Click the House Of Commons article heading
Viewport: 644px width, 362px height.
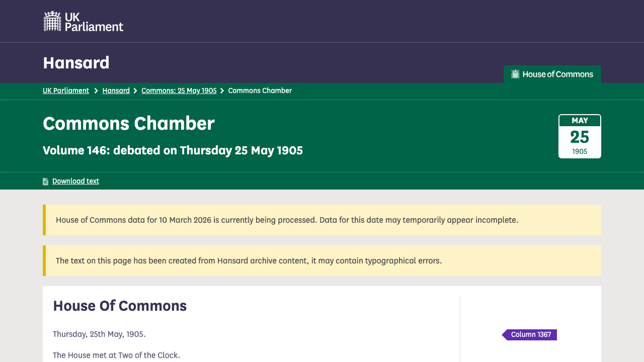pyautogui.click(x=120, y=306)
